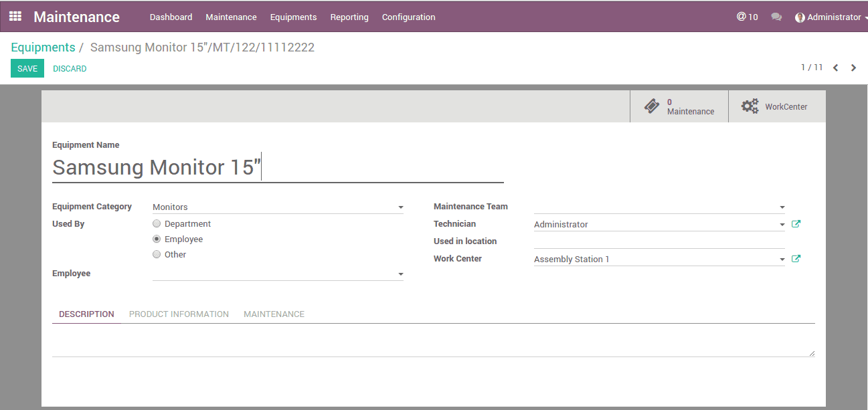Go back to Equipments breadcrumb
This screenshot has width=868, height=410.
(43, 47)
